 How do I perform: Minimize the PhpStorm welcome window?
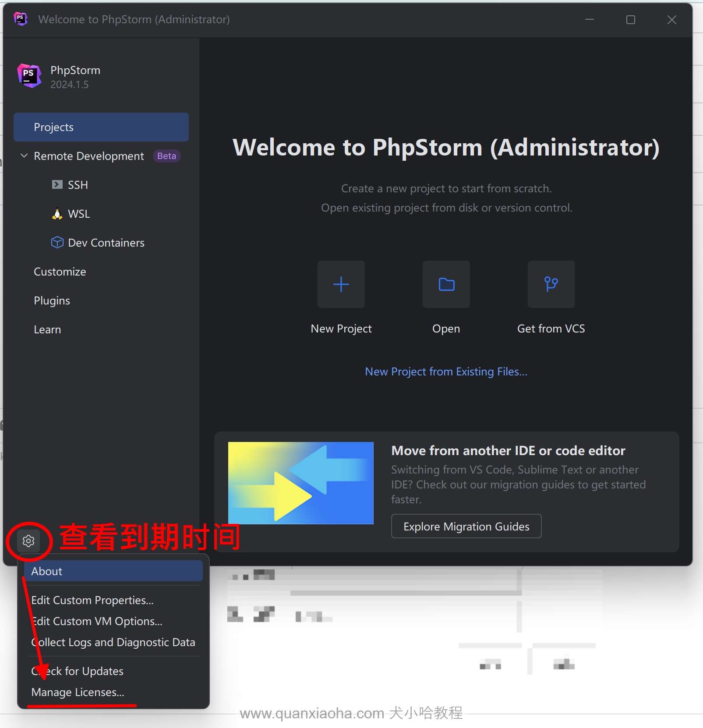point(590,20)
